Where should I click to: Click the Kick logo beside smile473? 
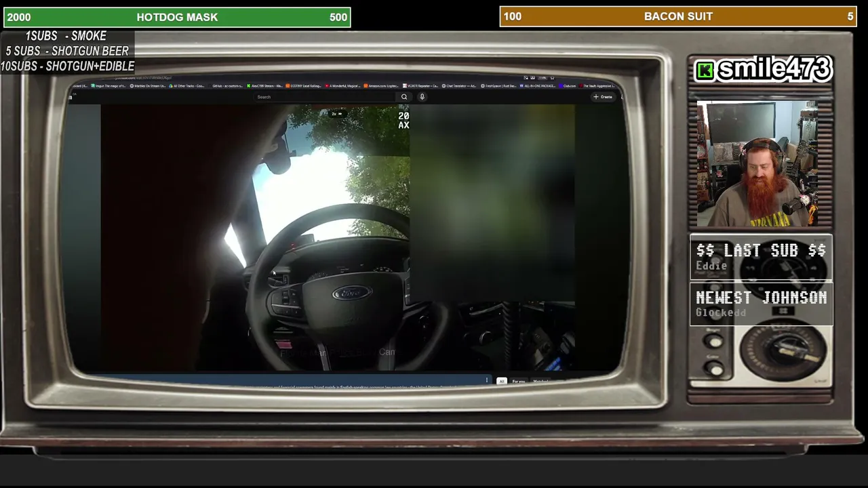[705, 70]
